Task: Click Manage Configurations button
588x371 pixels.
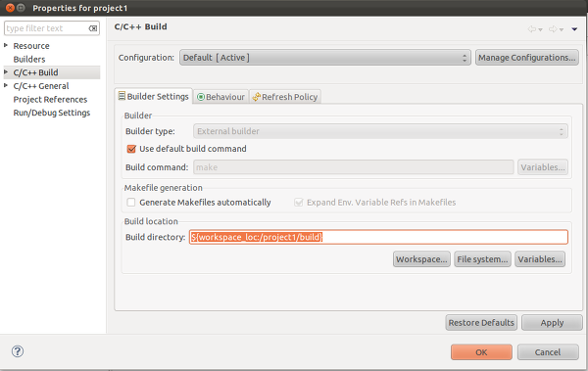Action: 527,58
